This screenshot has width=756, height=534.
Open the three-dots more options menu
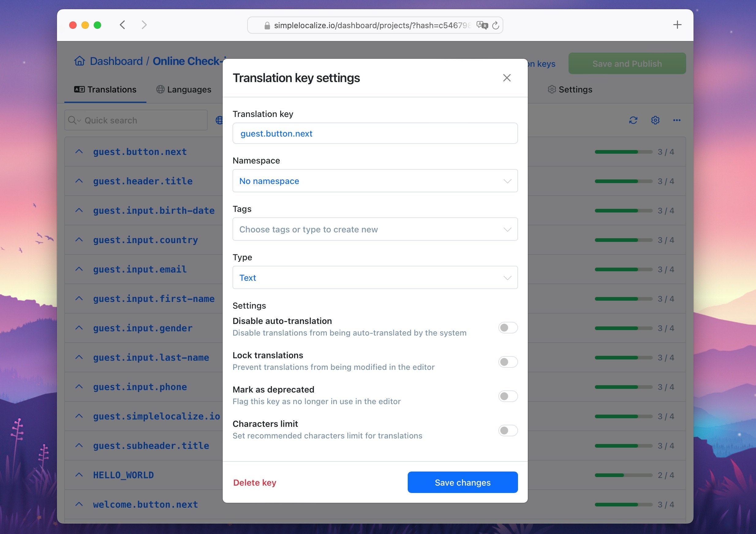677,120
